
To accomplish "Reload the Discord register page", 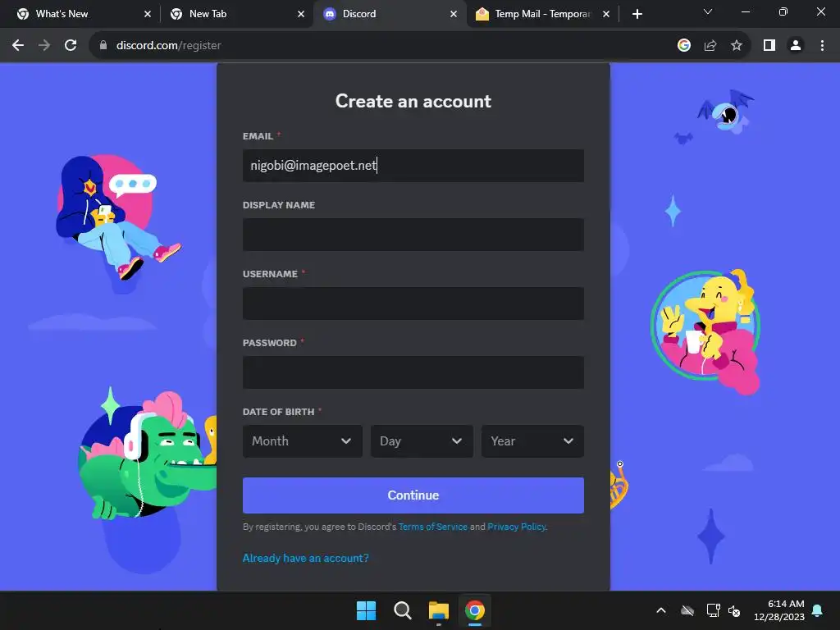I will [x=71, y=46].
